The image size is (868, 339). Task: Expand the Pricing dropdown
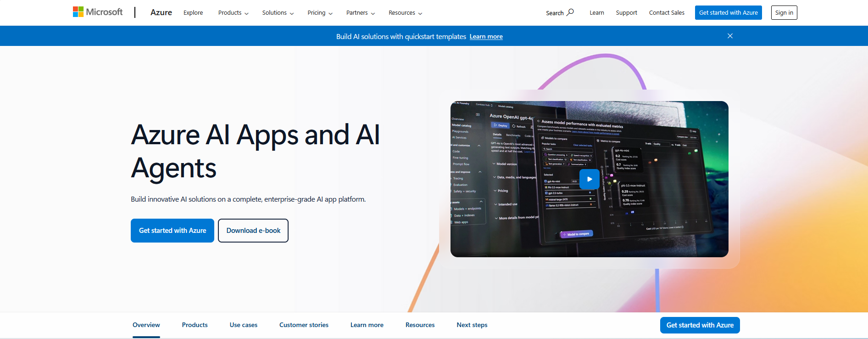tap(320, 13)
